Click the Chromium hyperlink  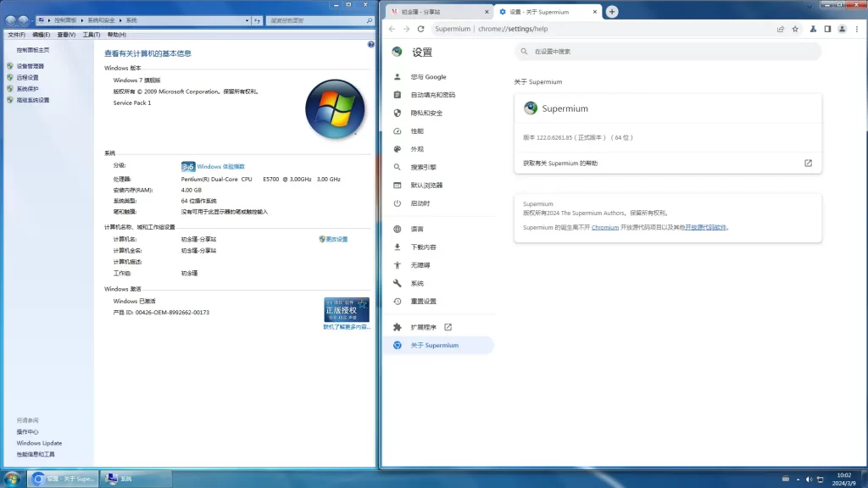[605, 227]
